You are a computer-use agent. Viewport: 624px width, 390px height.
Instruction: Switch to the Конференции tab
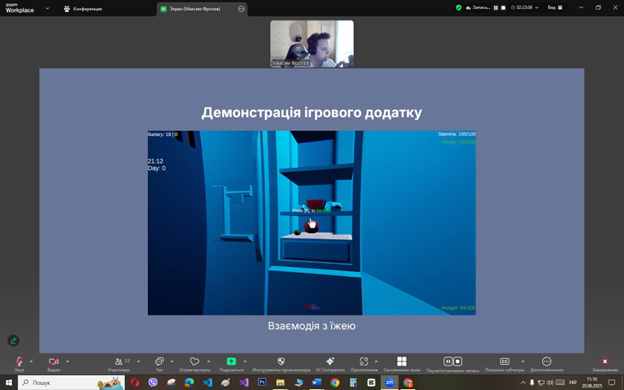[x=83, y=9]
